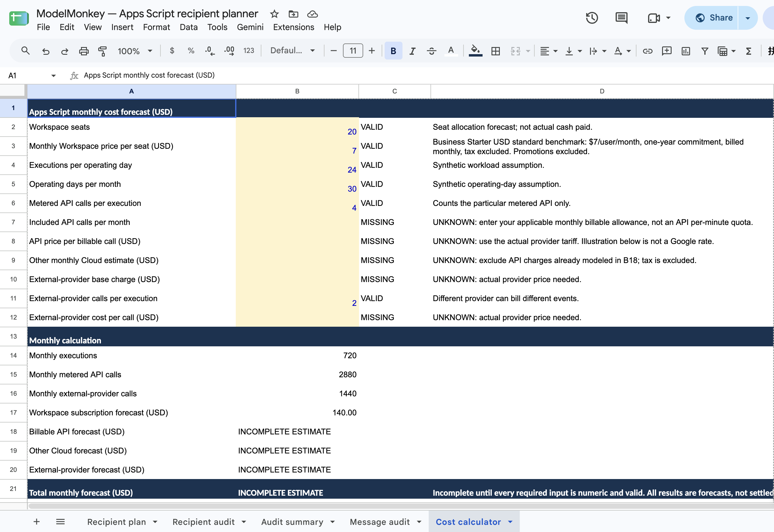Click the font size field
774x532 pixels.
[353, 51]
